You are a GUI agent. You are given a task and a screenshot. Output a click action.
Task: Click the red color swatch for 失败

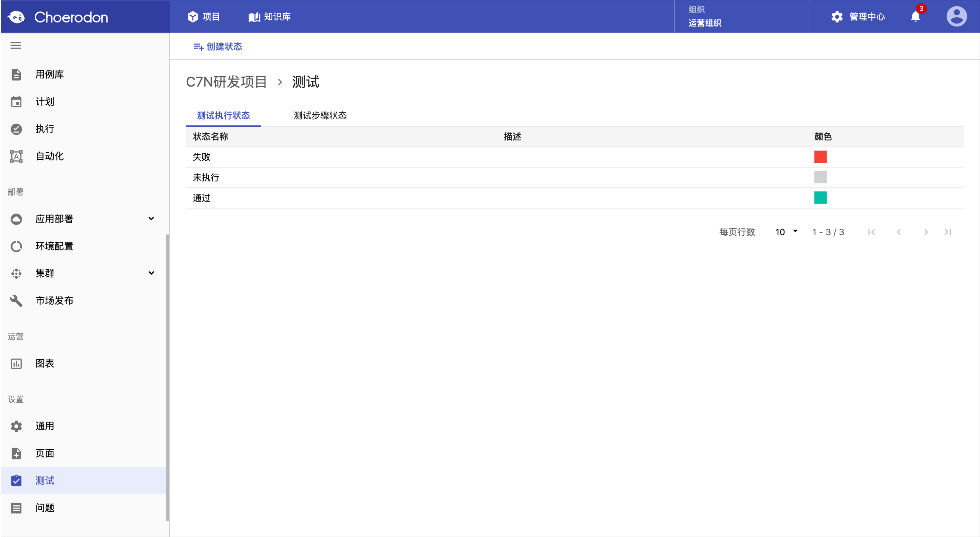(820, 157)
